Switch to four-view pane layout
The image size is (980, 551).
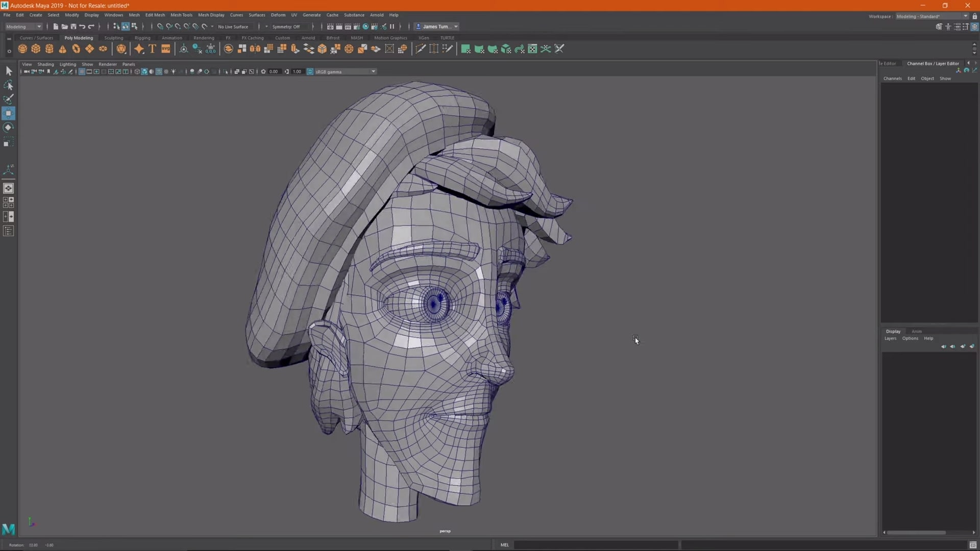[x=8, y=203]
